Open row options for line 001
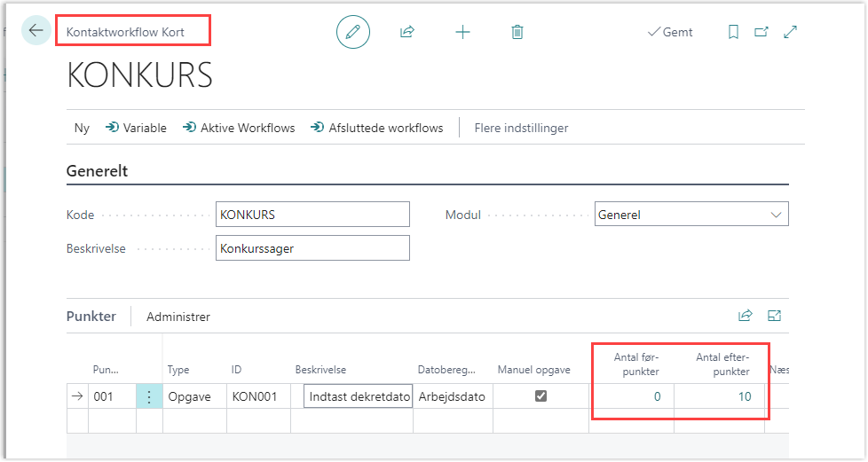 click(x=148, y=397)
